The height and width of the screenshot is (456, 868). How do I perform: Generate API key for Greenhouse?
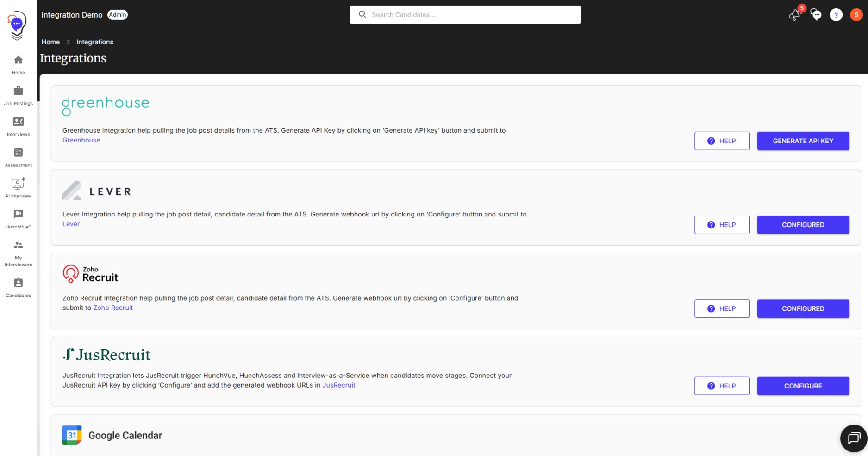coord(803,141)
